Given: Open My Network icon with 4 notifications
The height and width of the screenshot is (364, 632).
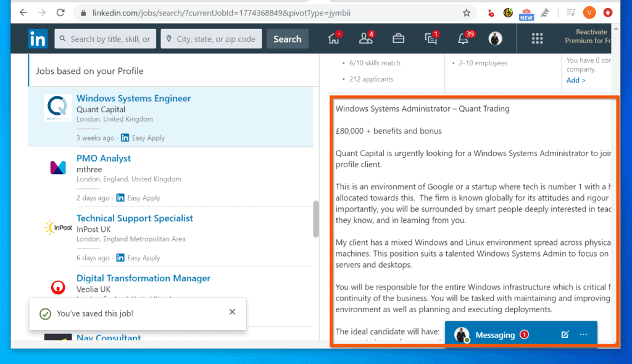Looking at the screenshot, I should point(367,38).
